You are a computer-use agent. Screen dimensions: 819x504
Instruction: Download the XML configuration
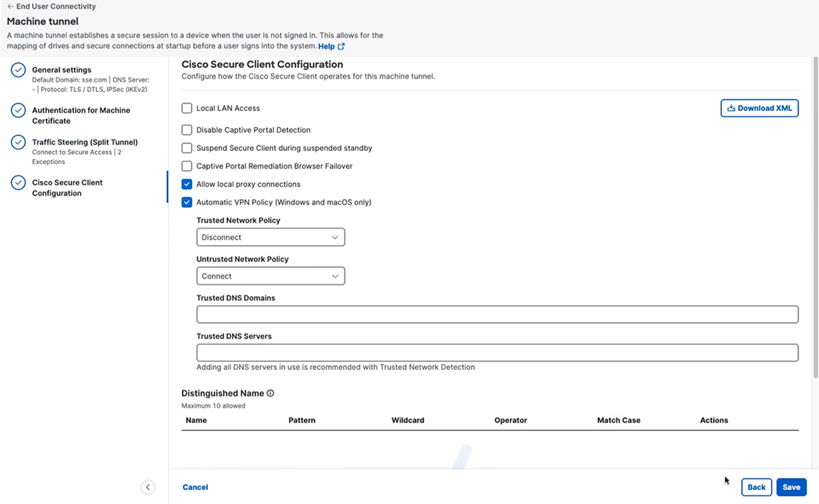[759, 108]
